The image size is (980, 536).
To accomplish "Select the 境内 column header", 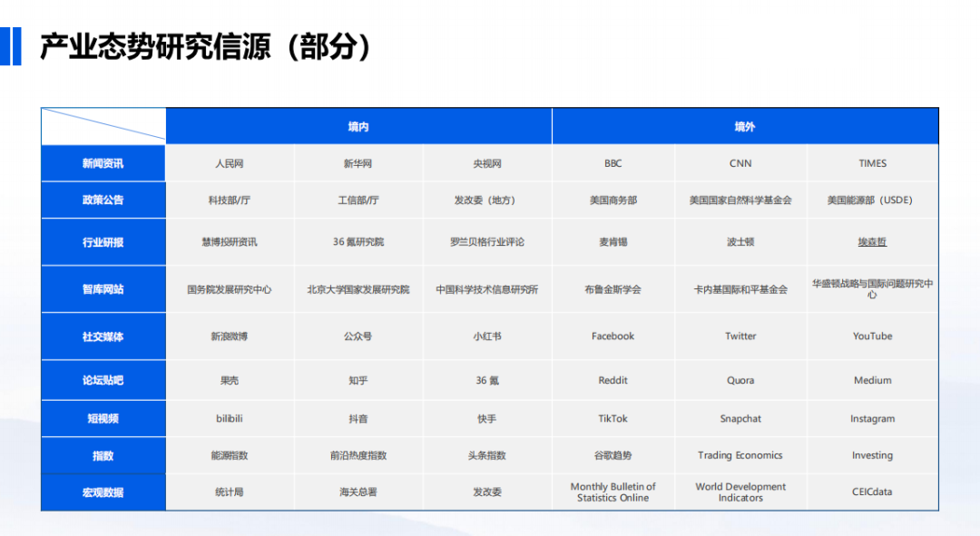I will 358,126.
